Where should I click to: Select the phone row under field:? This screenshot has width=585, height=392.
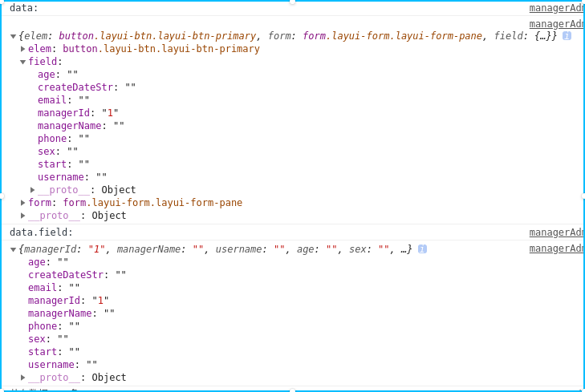tap(63, 139)
